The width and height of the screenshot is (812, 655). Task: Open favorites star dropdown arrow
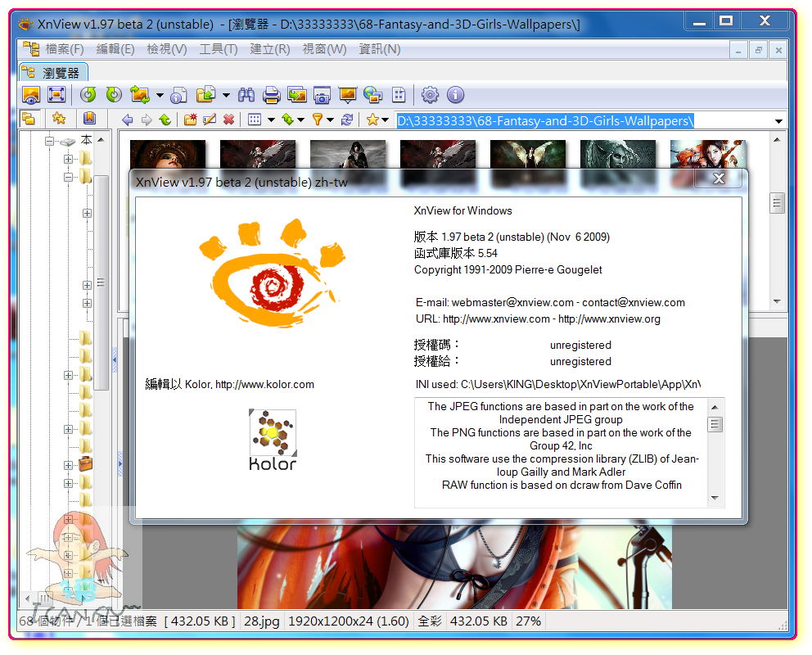click(386, 120)
